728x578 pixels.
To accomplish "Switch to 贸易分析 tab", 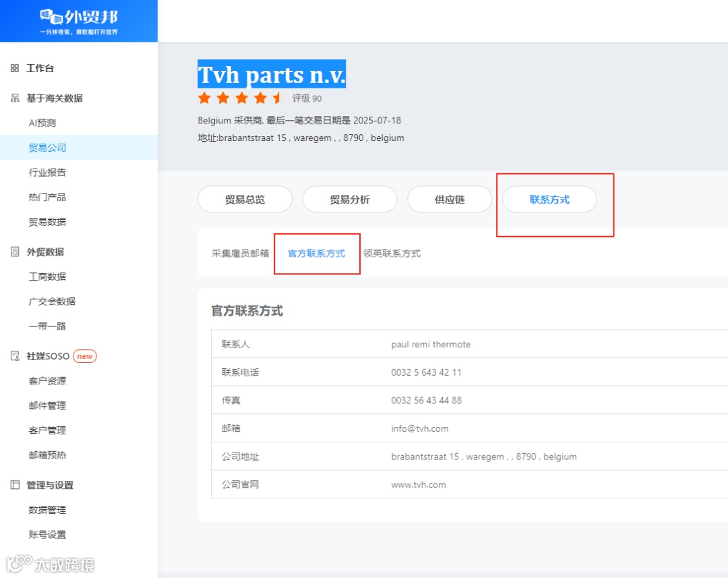I will (x=350, y=200).
